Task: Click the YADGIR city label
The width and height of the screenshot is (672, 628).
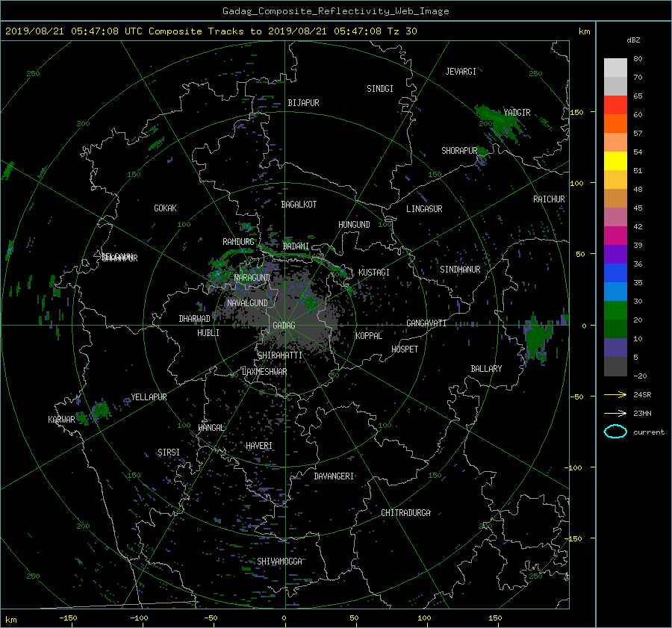Action: click(x=517, y=113)
